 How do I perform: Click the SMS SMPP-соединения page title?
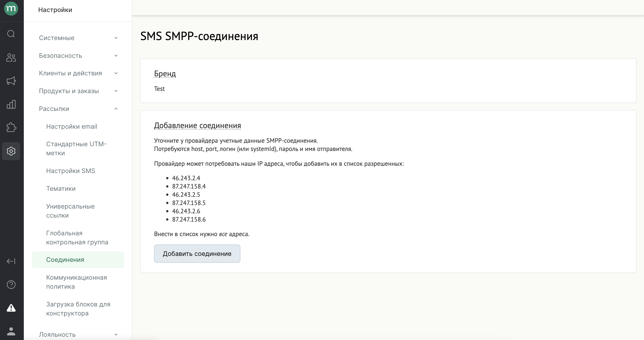click(199, 36)
